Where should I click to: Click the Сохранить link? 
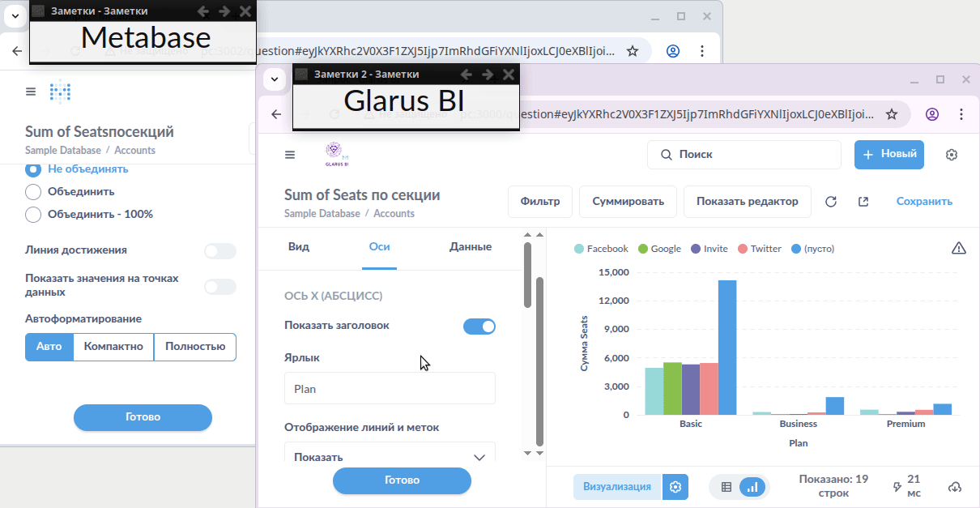pyautogui.click(x=924, y=202)
